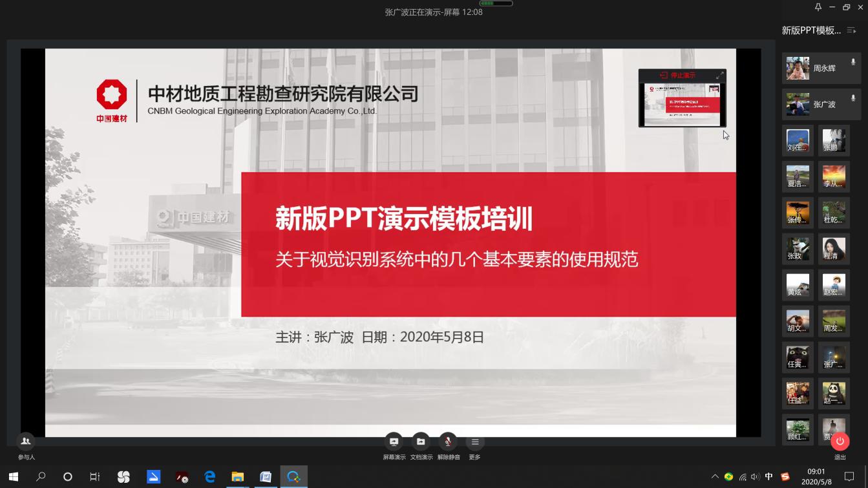Toggle 周永辉's microphone icon
Screen dimensions: 868x488
853,62
